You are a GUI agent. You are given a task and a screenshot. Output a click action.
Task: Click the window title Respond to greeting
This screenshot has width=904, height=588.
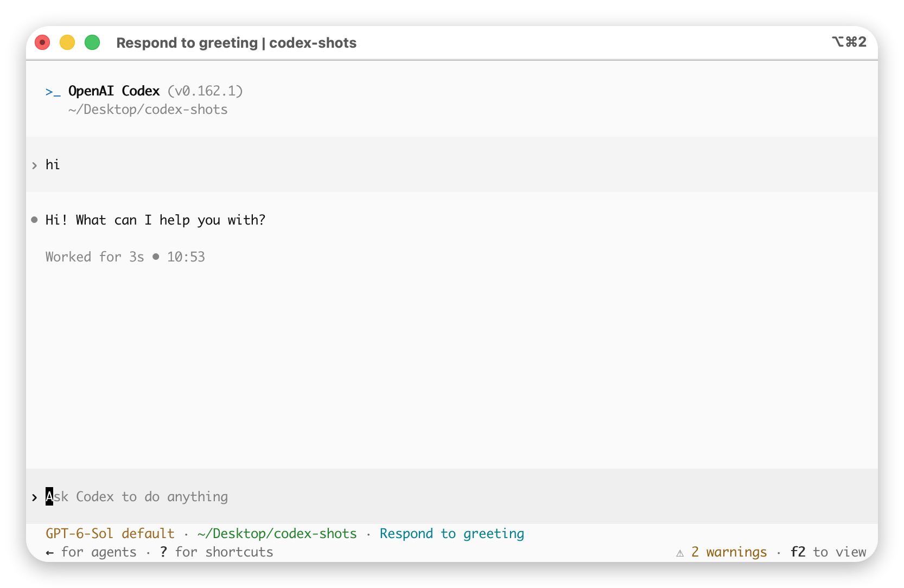pyautogui.click(x=187, y=43)
